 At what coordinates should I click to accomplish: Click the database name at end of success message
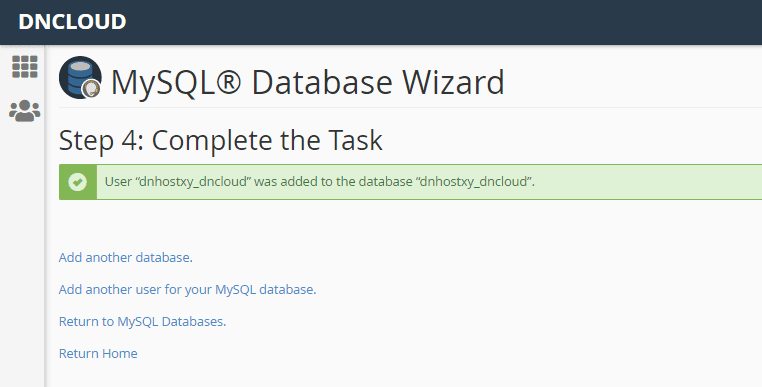click(x=473, y=182)
